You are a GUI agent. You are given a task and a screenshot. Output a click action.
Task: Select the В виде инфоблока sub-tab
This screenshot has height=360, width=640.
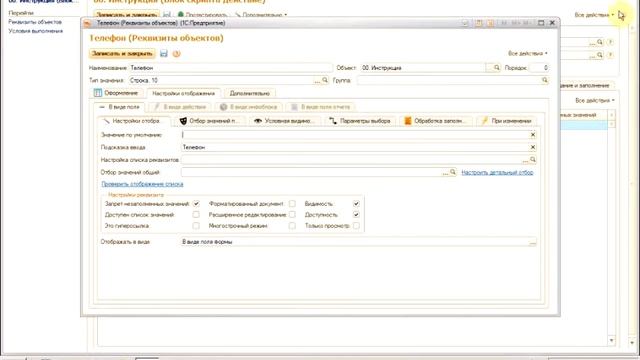pyautogui.click(x=249, y=107)
